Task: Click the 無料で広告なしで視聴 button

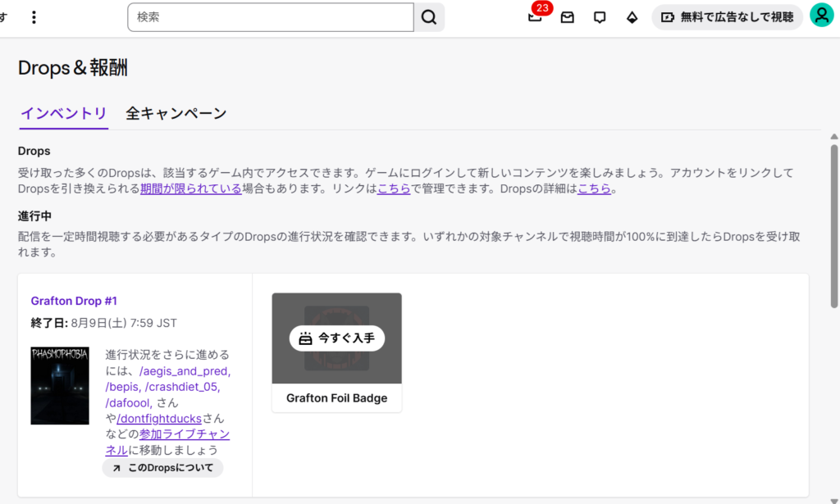Action: point(727,17)
